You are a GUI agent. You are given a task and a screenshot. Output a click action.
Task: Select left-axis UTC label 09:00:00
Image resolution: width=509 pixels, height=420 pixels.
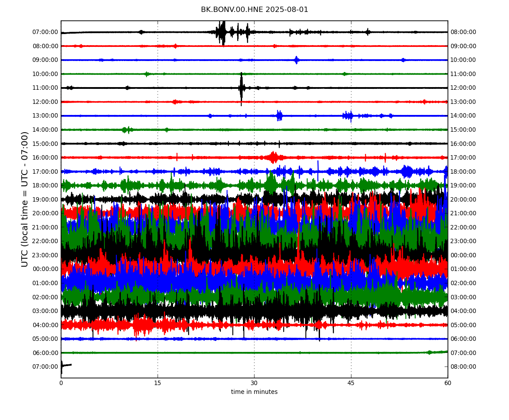46,60
